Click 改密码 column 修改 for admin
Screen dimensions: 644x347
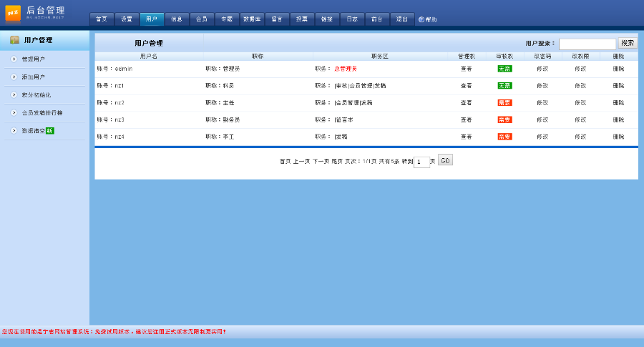pos(542,69)
